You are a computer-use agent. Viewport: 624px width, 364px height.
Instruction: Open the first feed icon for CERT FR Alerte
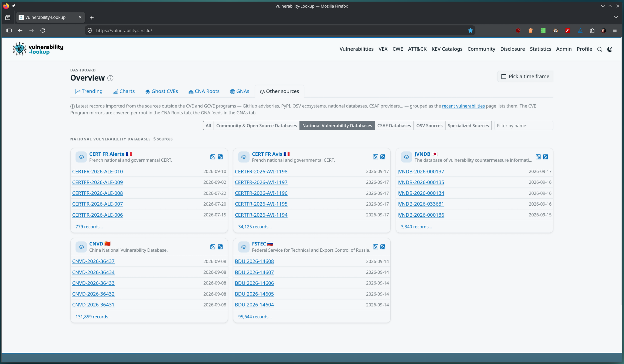[x=213, y=157]
